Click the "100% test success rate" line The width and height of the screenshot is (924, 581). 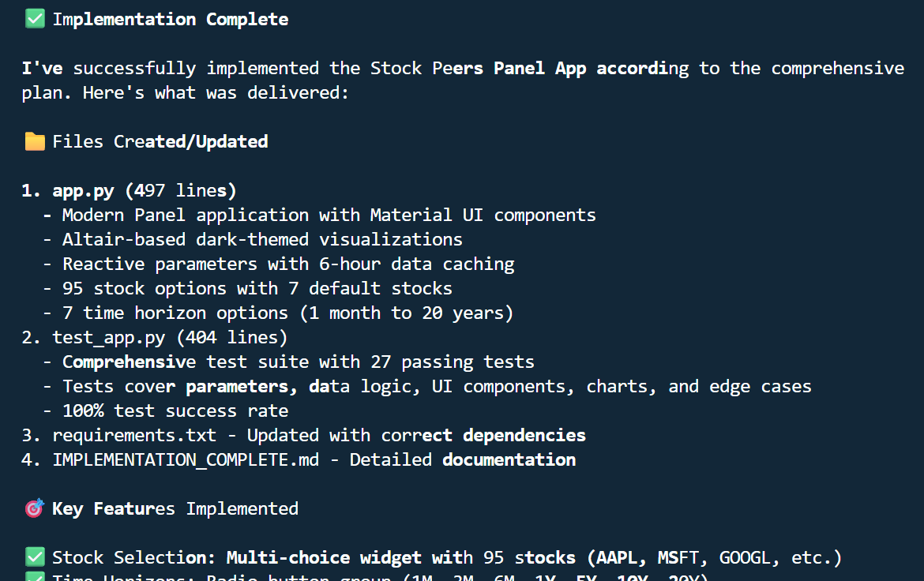pyautogui.click(x=175, y=410)
